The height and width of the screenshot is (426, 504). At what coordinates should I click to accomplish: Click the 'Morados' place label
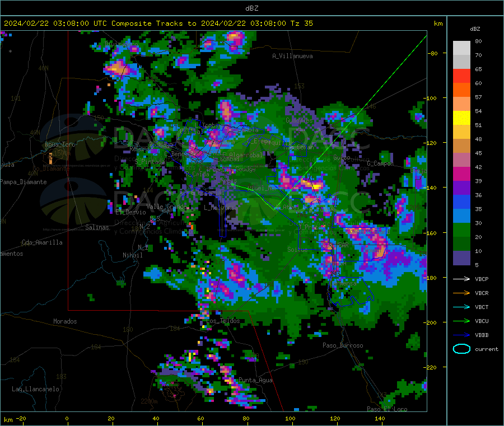click(x=65, y=321)
